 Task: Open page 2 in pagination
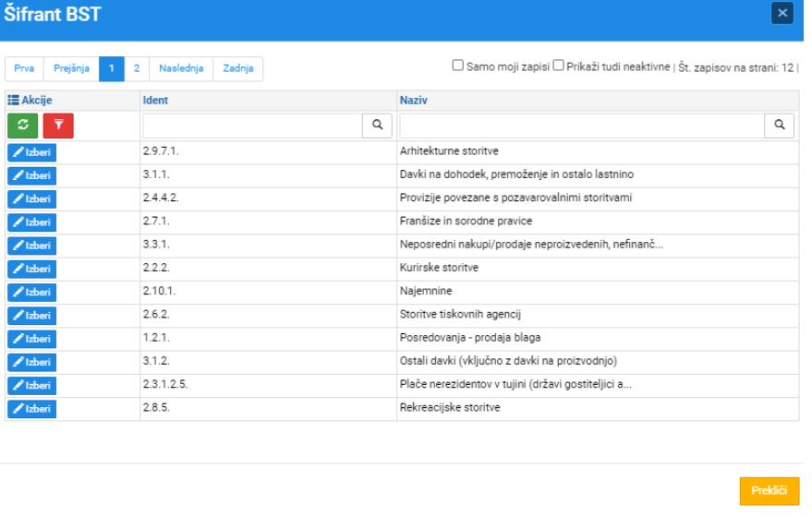click(x=137, y=69)
